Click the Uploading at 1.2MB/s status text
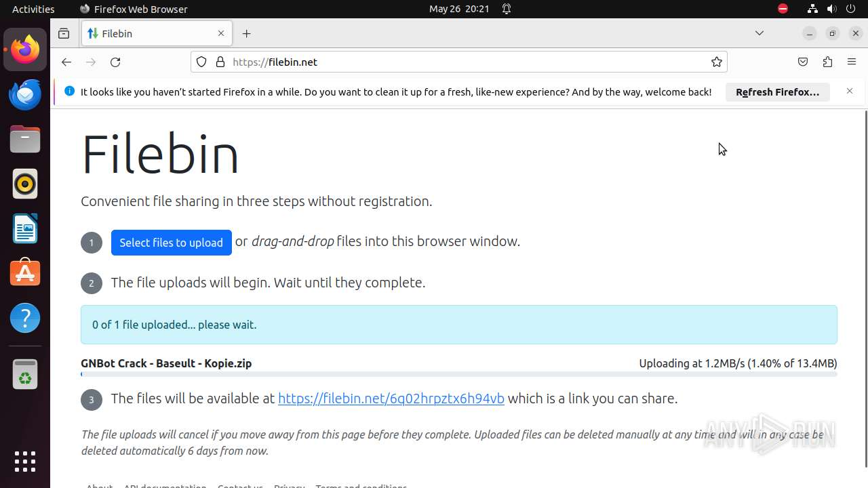The width and height of the screenshot is (868, 488). tap(738, 363)
